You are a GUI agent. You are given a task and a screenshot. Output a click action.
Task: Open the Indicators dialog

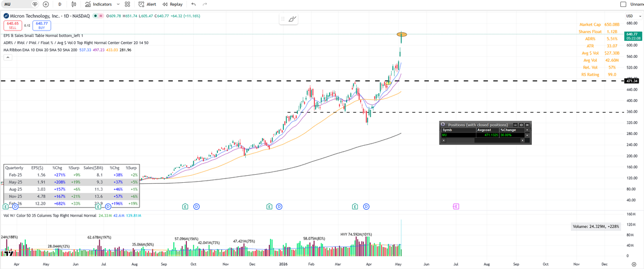pyautogui.click(x=99, y=4)
